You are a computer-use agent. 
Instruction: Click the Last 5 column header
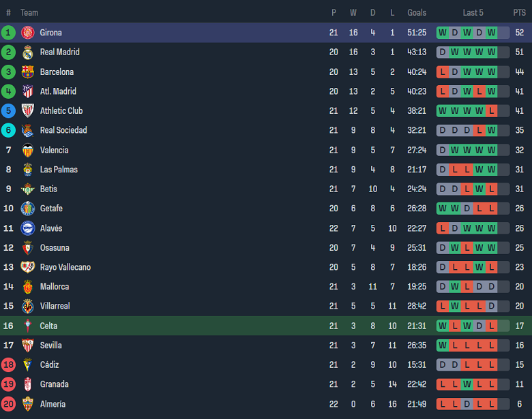point(473,12)
